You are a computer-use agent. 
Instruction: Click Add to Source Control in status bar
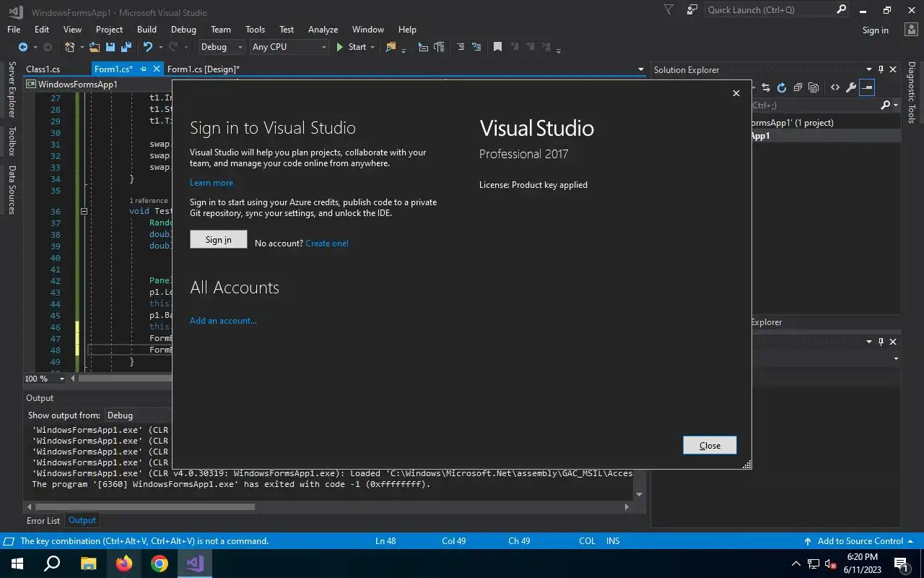pos(860,541)
